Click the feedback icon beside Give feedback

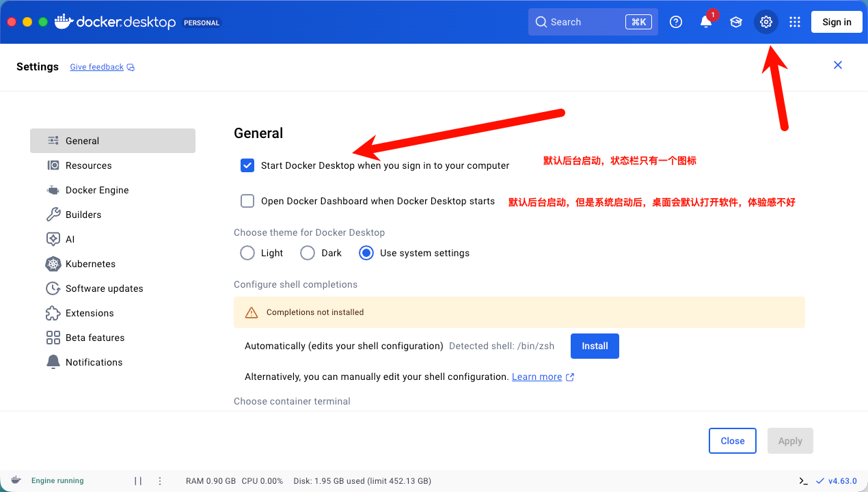pos(131,67)
